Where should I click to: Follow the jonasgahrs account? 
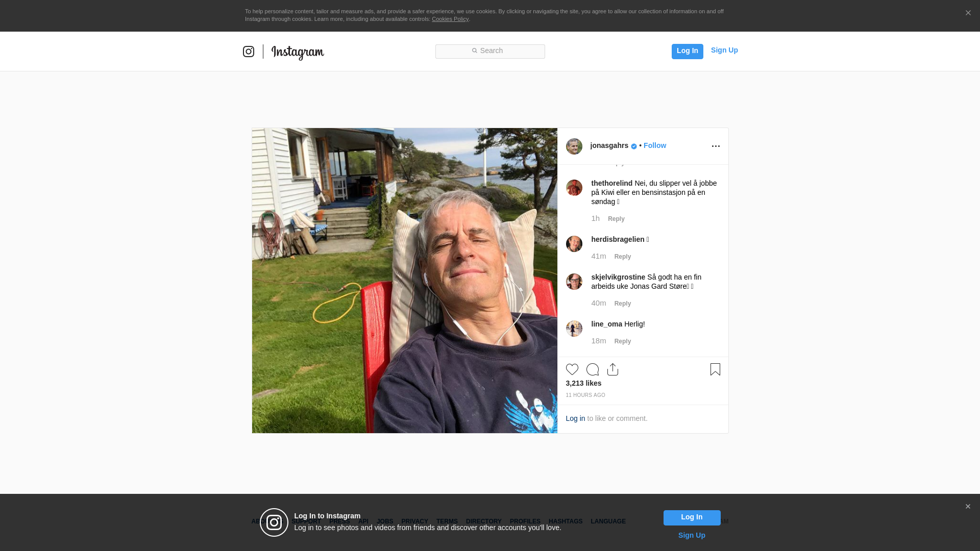(x=655, y=146)
